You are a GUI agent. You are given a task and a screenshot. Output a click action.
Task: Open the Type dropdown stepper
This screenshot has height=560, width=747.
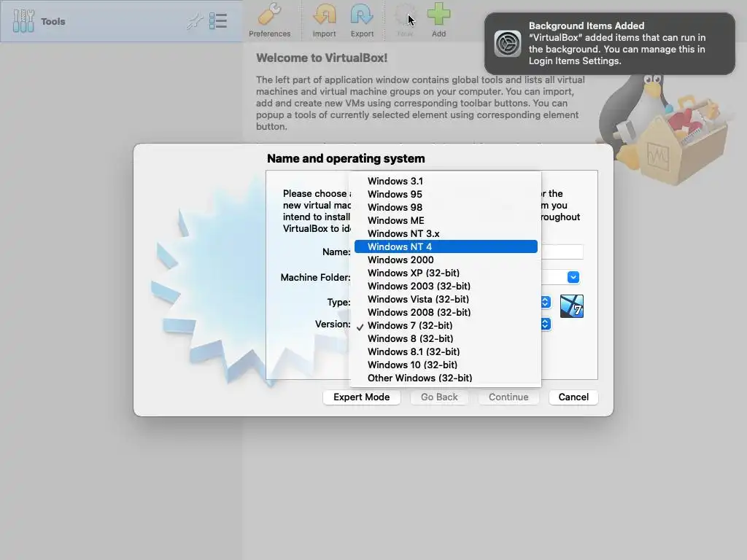[546, 302]
